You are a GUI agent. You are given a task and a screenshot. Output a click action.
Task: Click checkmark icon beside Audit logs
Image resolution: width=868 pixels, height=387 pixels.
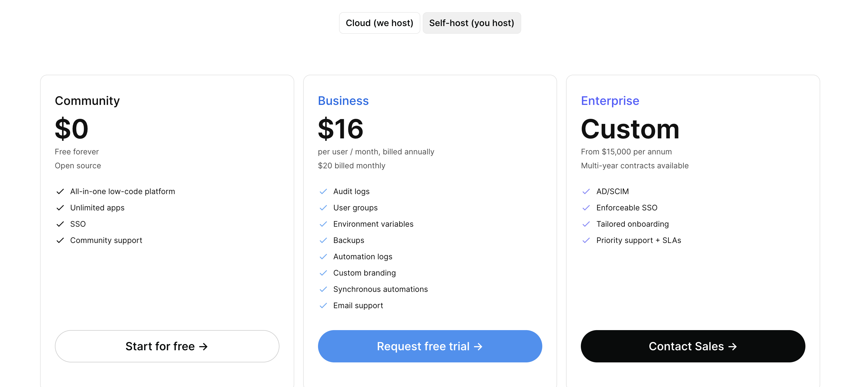point(323,191)
